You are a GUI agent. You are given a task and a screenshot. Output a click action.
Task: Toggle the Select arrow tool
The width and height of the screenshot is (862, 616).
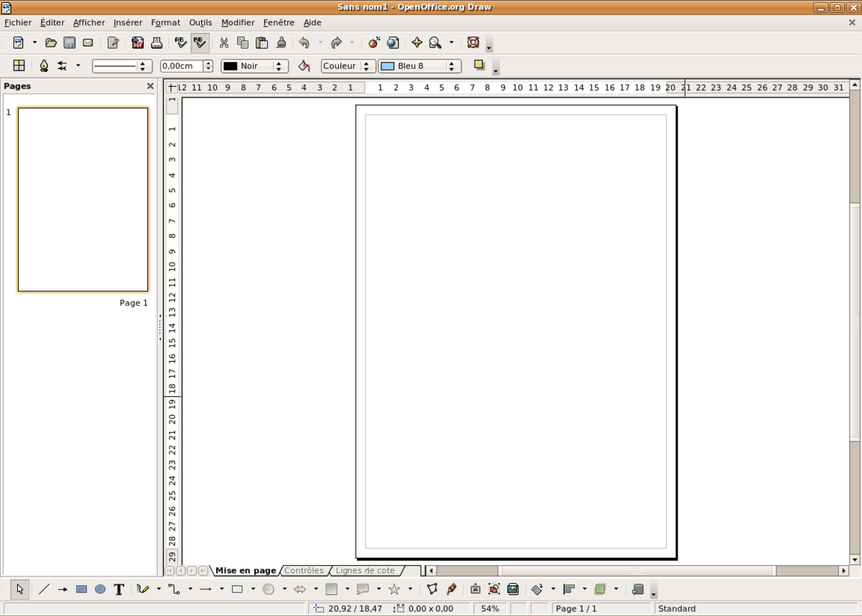(20, 589)
